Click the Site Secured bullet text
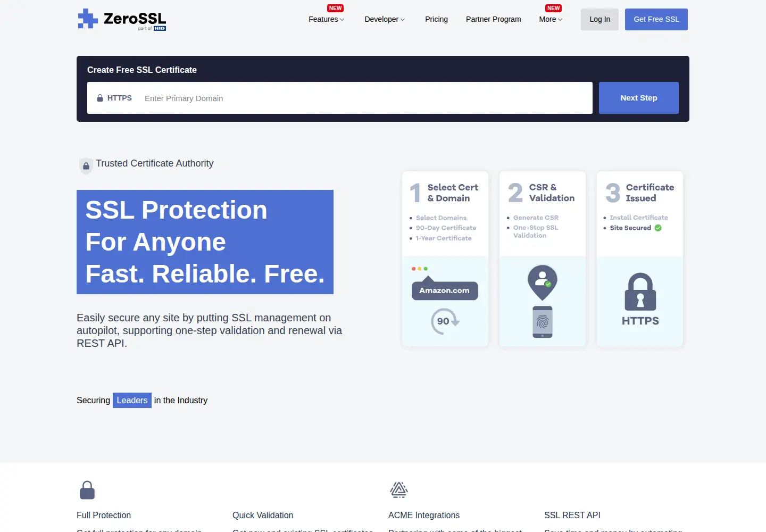Image resolution: width=766 pixels, height=532 pixels. click(x=630, y=228)
